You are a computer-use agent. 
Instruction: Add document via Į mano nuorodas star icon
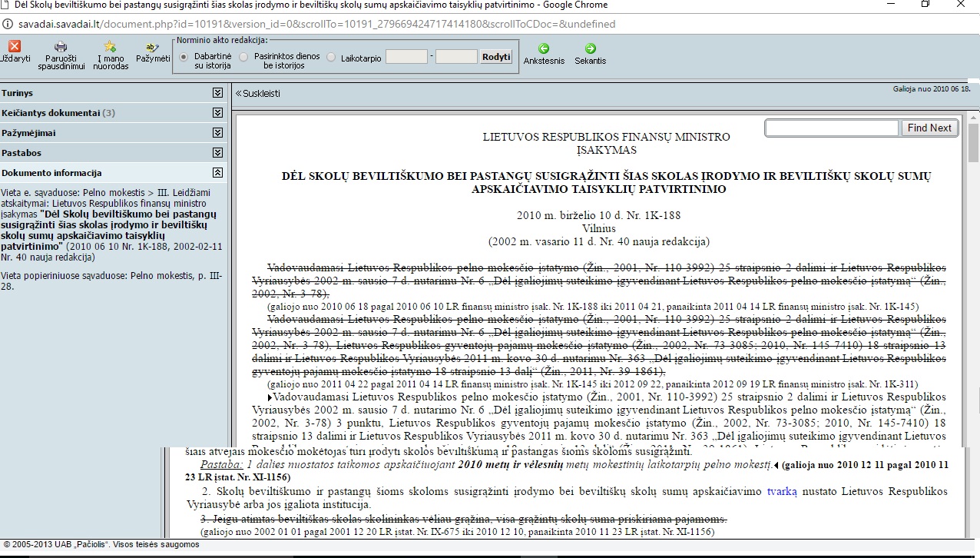coord(111,46)
